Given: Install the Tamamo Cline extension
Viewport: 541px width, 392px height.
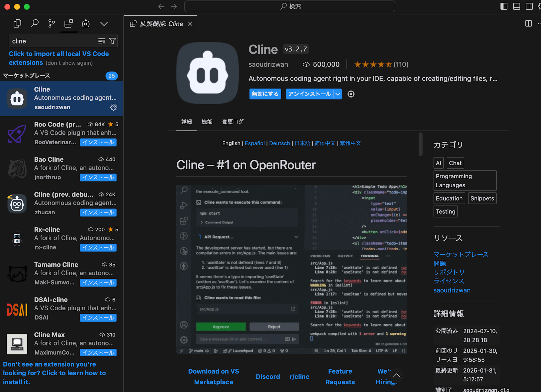Looking at the screenshot, I should pyautogui.click(x=98, y=283).
